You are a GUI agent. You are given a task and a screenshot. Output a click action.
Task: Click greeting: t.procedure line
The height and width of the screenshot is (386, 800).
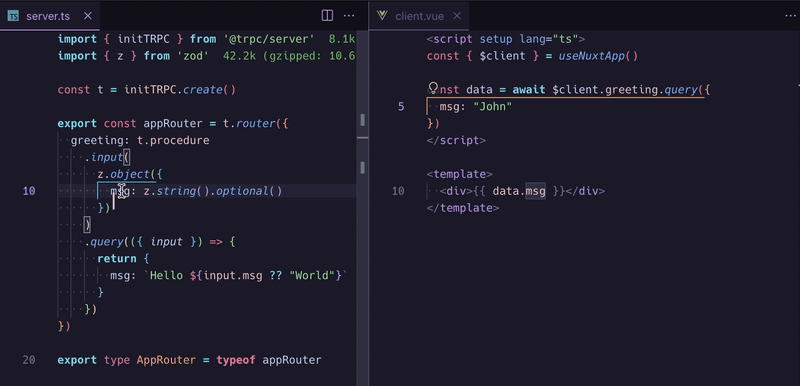pyautogui.click(x=140, y=140)
